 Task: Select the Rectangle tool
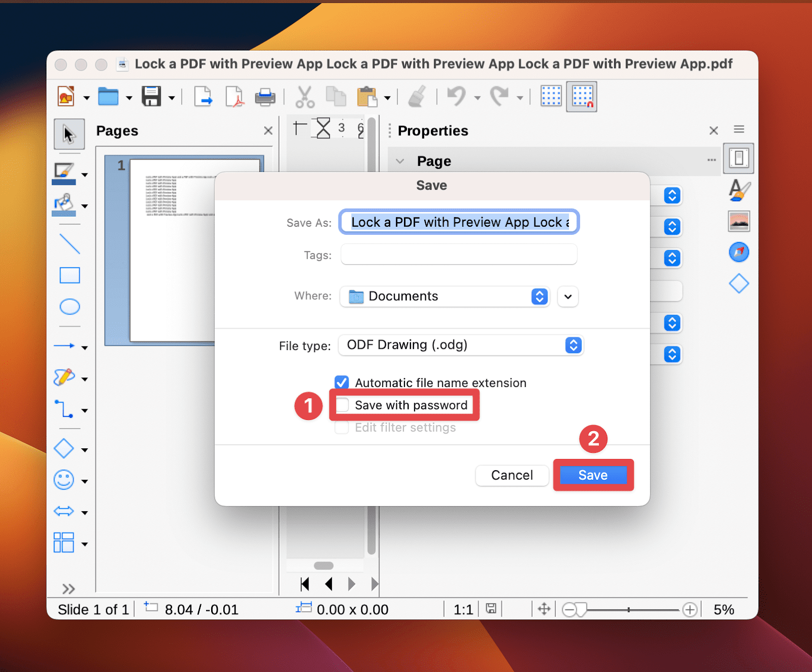[x=70, y=275]
